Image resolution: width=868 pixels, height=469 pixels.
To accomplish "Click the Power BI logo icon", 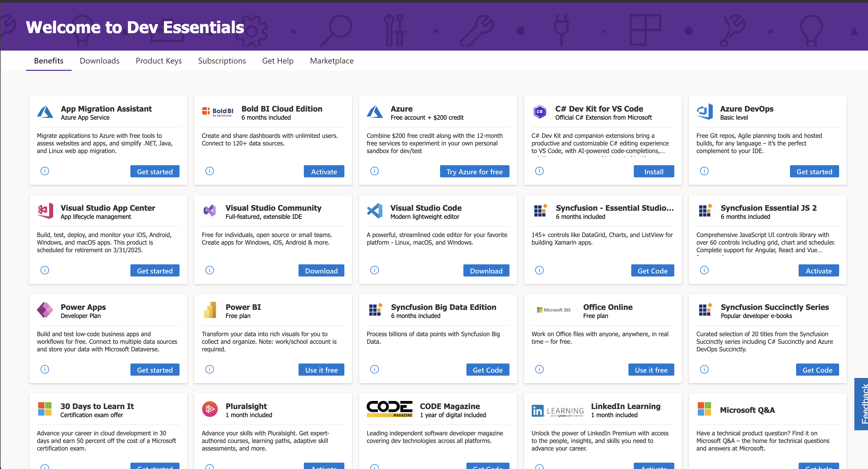I will point(210,310).
